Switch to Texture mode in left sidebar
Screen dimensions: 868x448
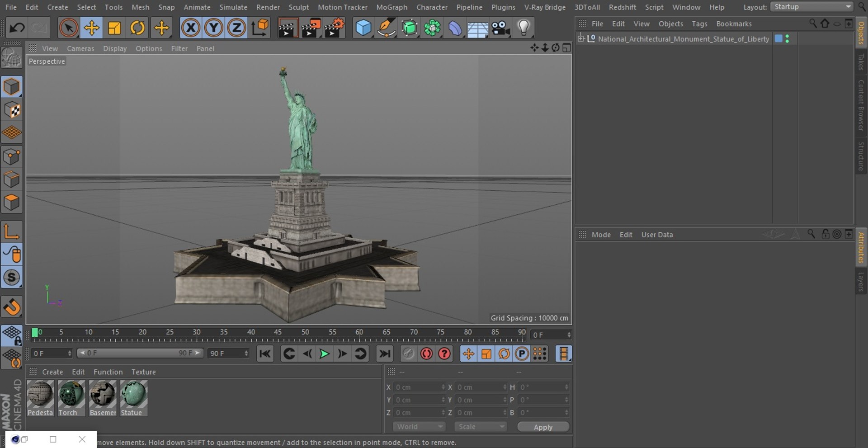pos(12,110)
